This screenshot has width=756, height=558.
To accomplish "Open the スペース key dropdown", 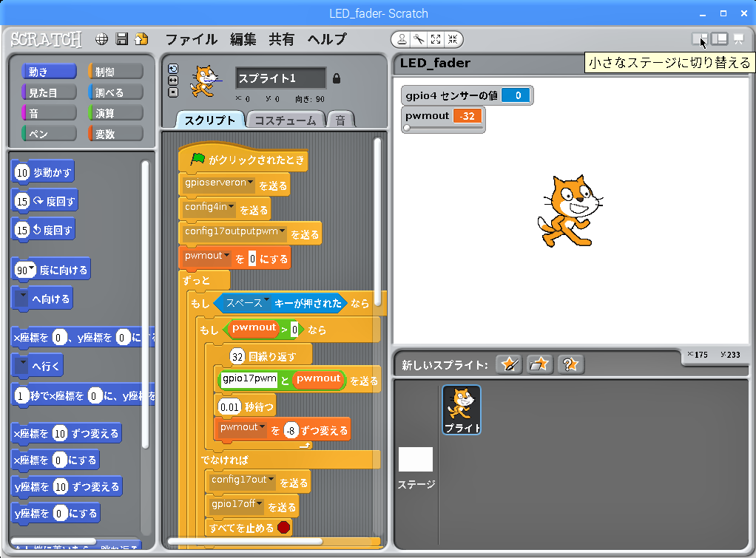I will coord(266,300).
